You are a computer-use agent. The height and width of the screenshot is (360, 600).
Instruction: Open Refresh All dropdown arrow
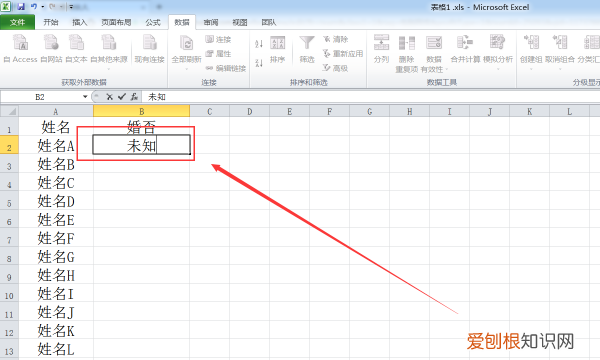[x=186, y=69]
